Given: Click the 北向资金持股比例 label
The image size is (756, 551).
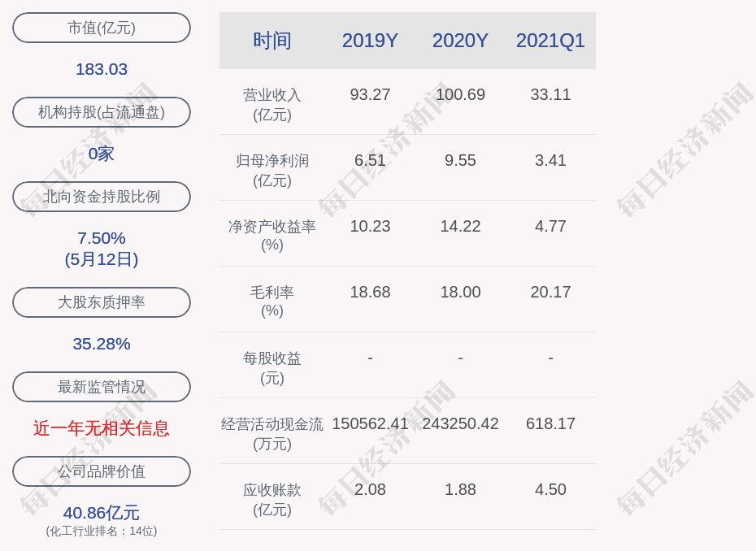Looking at the screenshot, I should tap(102, 197).
